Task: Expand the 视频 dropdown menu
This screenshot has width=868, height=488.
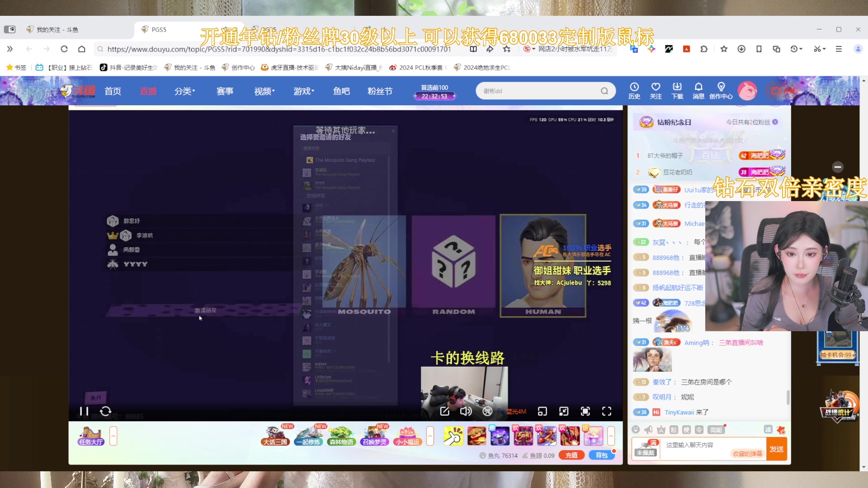Action: tap(264, 91)
